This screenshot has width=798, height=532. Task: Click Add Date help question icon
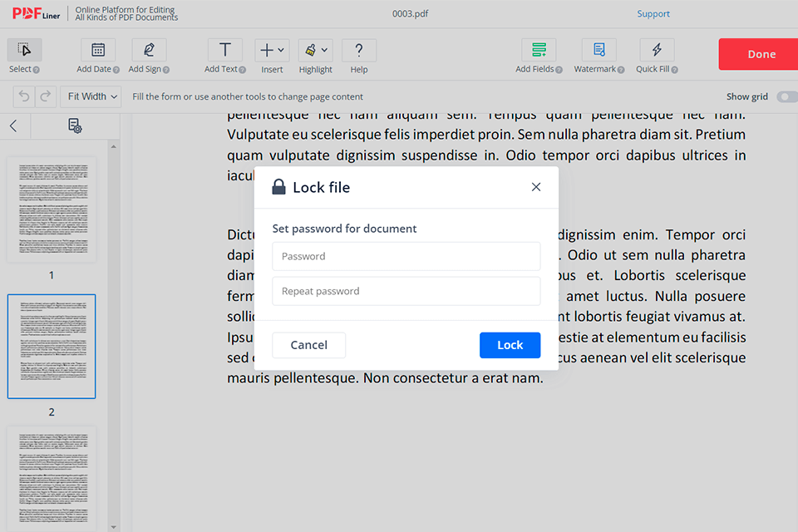[116, 70]
